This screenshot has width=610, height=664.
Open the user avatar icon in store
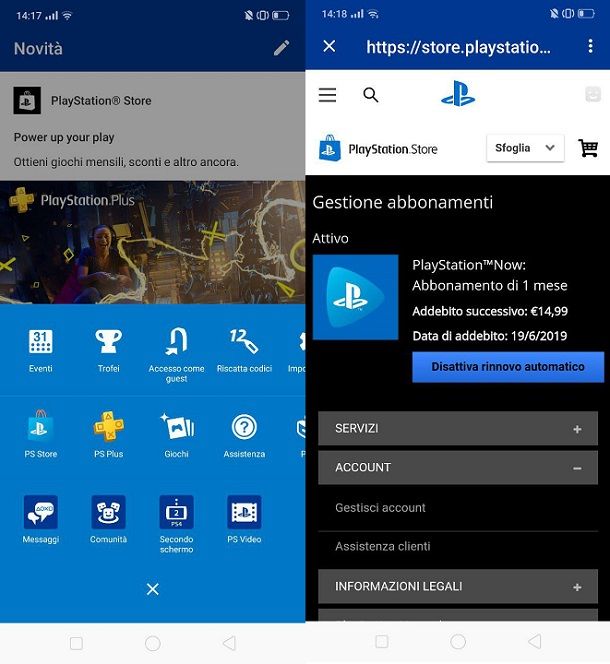593,94
